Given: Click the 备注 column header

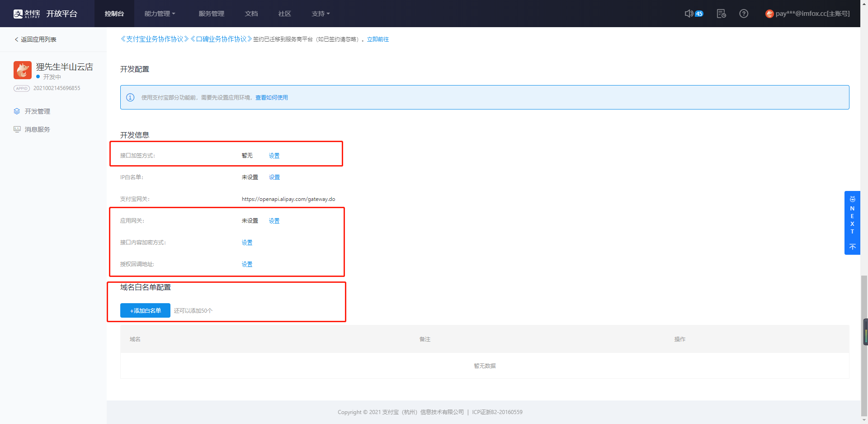Looking at the screenshot, I should (x=425, y=339).
